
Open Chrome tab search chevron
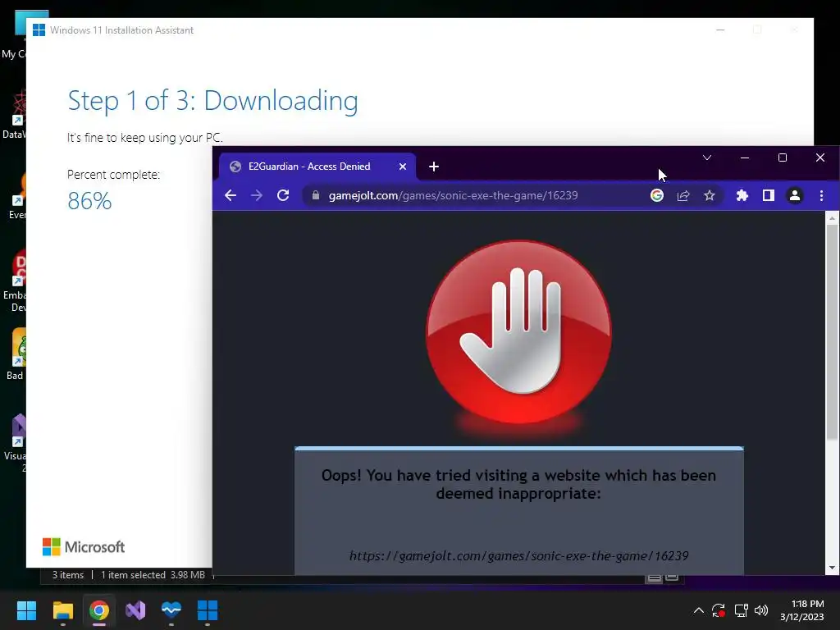[707, 157]
